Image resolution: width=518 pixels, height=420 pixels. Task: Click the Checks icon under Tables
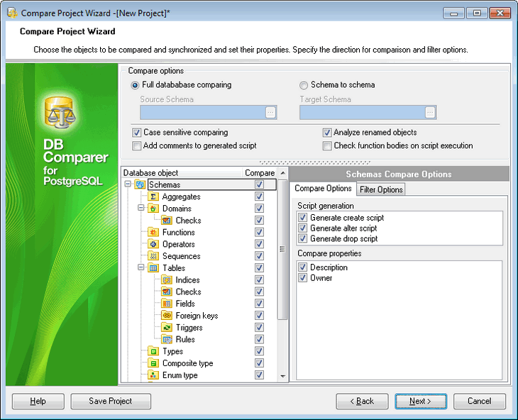pos(167,292)
